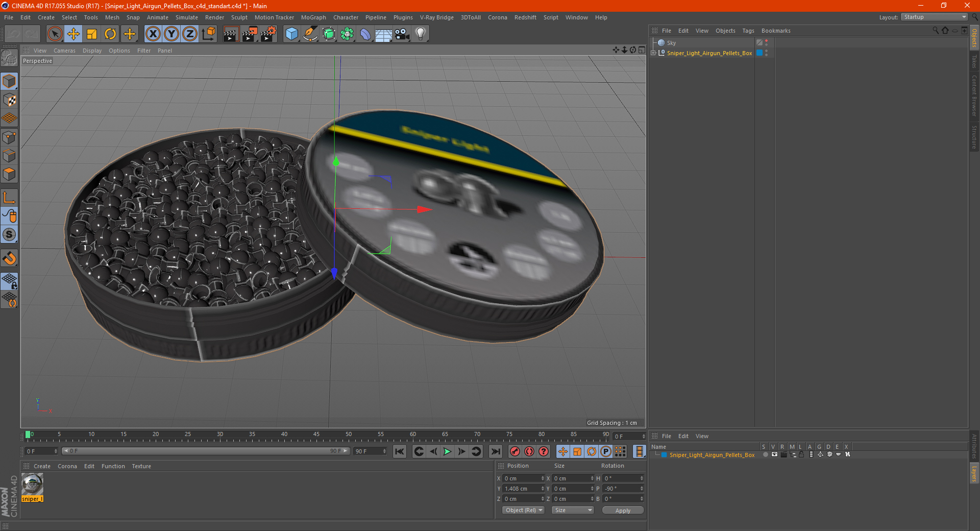Toggle Z axis lock
Image resolution: width=980 pixels, height=531 pixels.
190,34
